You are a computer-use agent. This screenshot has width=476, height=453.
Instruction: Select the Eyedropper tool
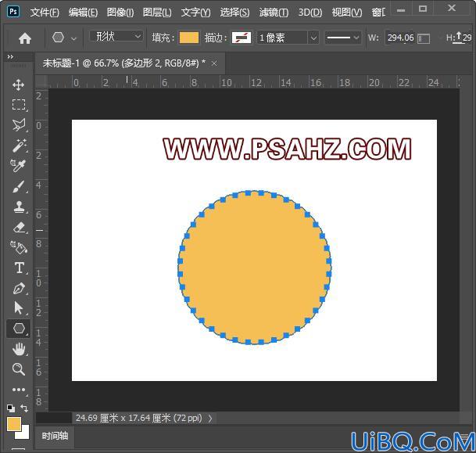point(18,166)
